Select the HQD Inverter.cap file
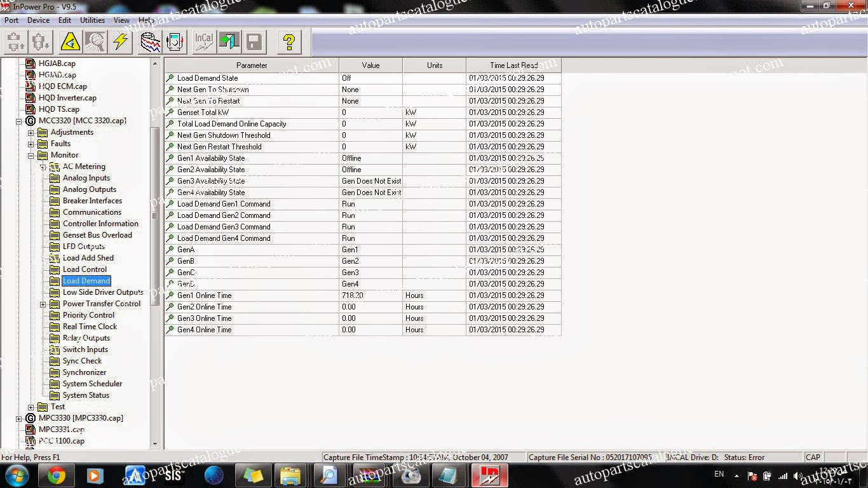This screenshot has height=488, width=868. [67, 98]
